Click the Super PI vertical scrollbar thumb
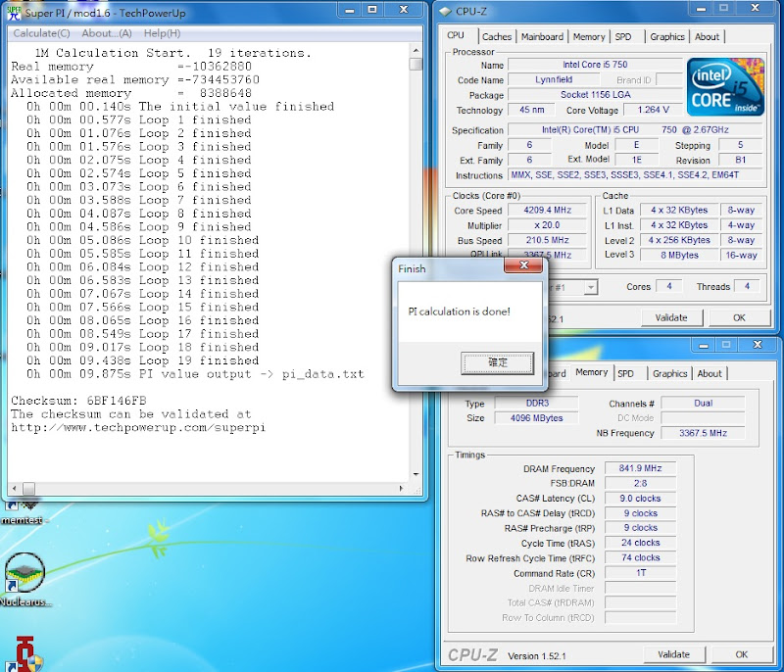The width and height of the screenshot is (784, 672). 416,64
